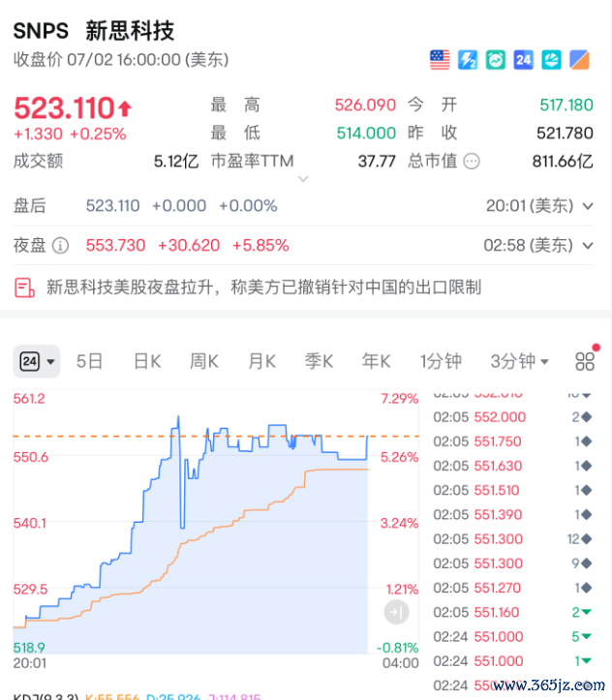Switch to the 日K chart tab
This screenshot has width=612, height=700.
(147, 361)
